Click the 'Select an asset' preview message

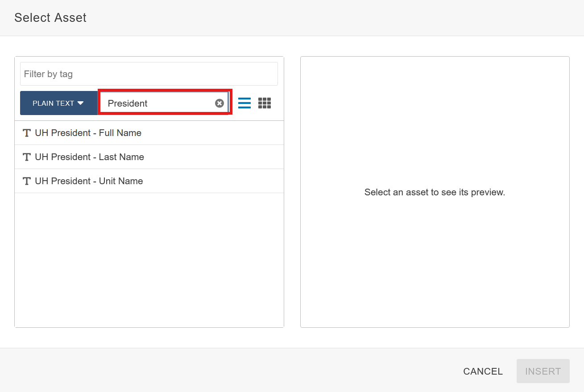click(435, 192)
